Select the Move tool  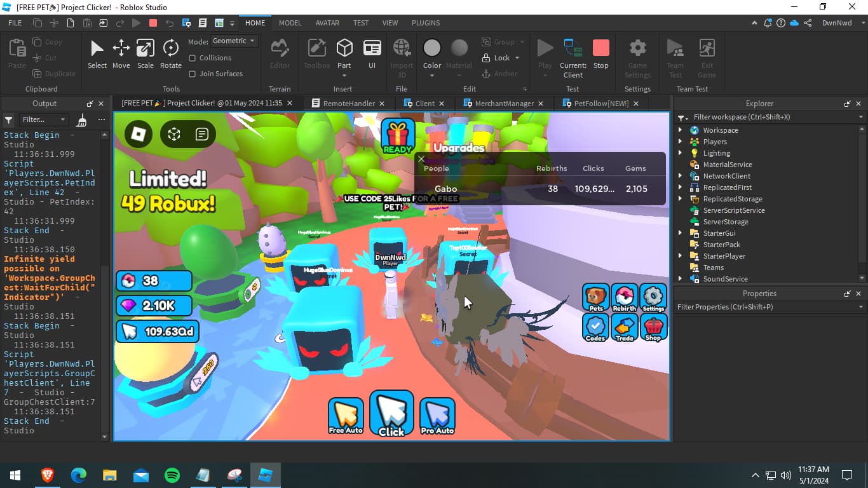[x=121, y=54]
